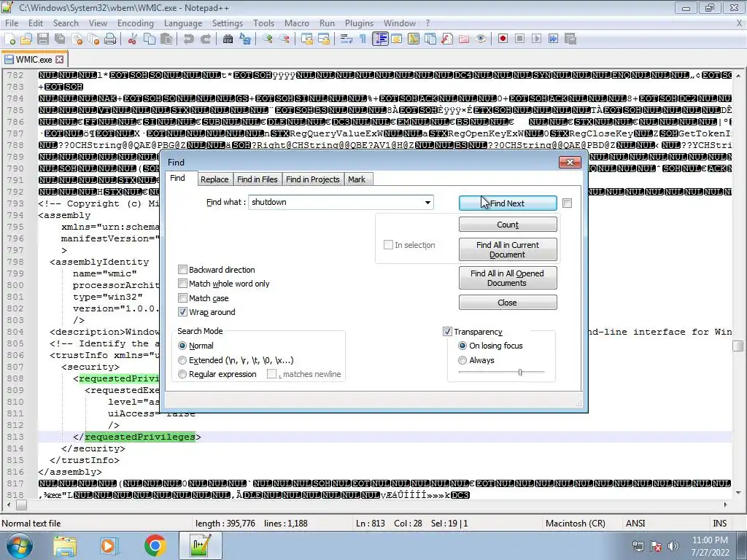This screenshot has width=747, height=560.
Task: Click the Undo arrow icon
Action: pyautogui.click(x=189, y=39)
